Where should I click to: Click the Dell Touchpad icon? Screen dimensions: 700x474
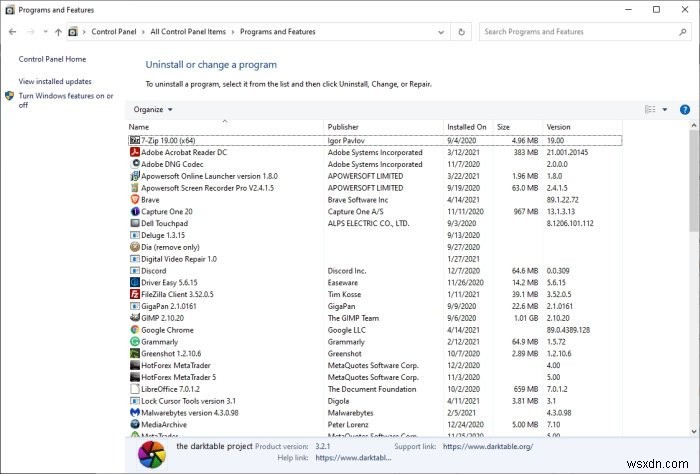coord(134,223)
